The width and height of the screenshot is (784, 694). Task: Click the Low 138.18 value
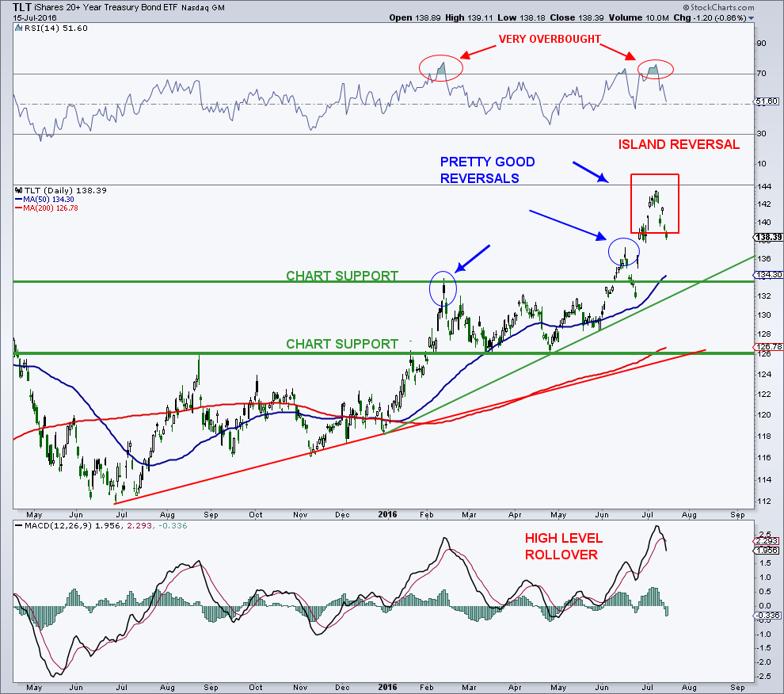point(522,17)
